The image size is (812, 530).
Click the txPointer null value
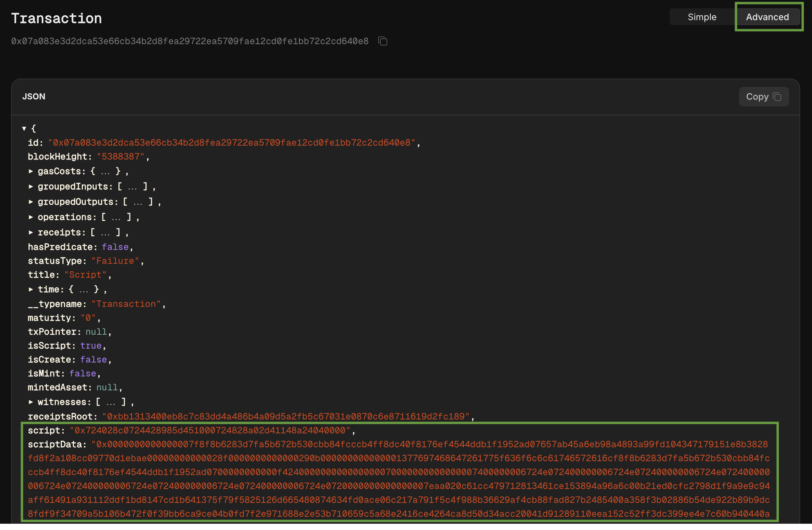click(x=96, y=332)
